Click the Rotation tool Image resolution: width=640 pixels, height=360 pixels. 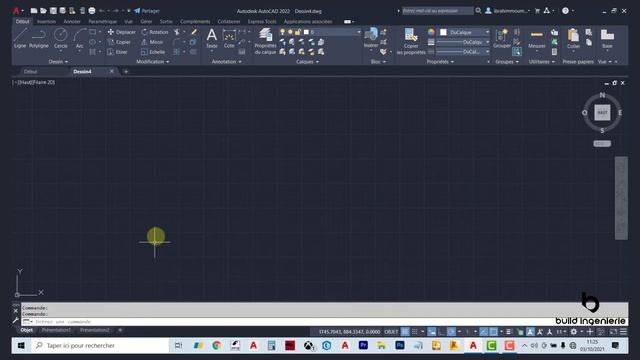(154, 32)
